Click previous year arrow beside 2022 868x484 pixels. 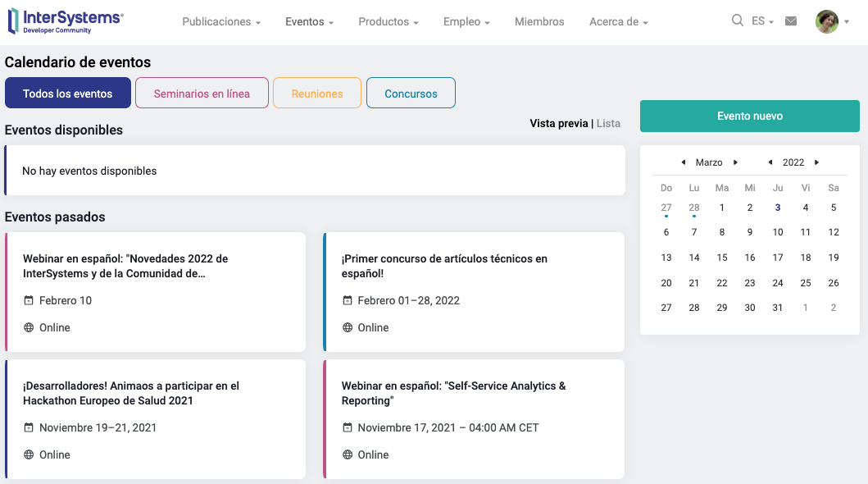[770, 162]
